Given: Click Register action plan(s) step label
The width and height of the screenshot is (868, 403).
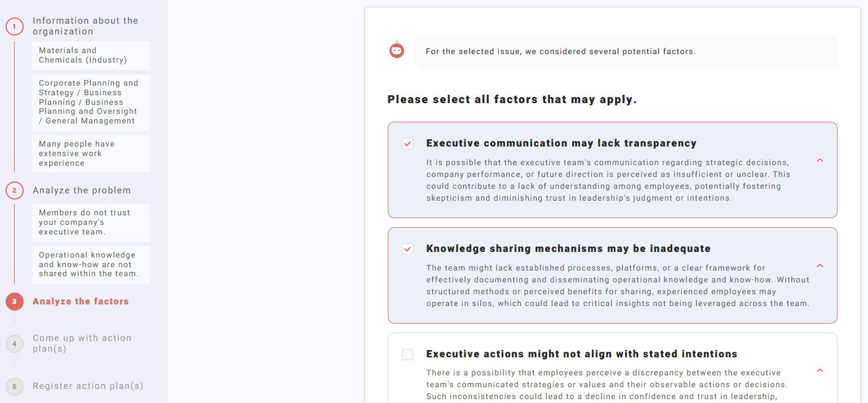Looking at the screenshot, I should (x=88, y=386).
